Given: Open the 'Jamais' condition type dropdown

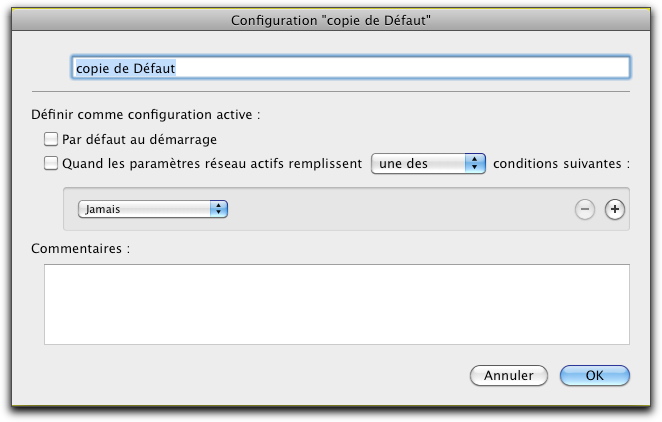Looking at the screenshot, I should [x=153, y=209].
